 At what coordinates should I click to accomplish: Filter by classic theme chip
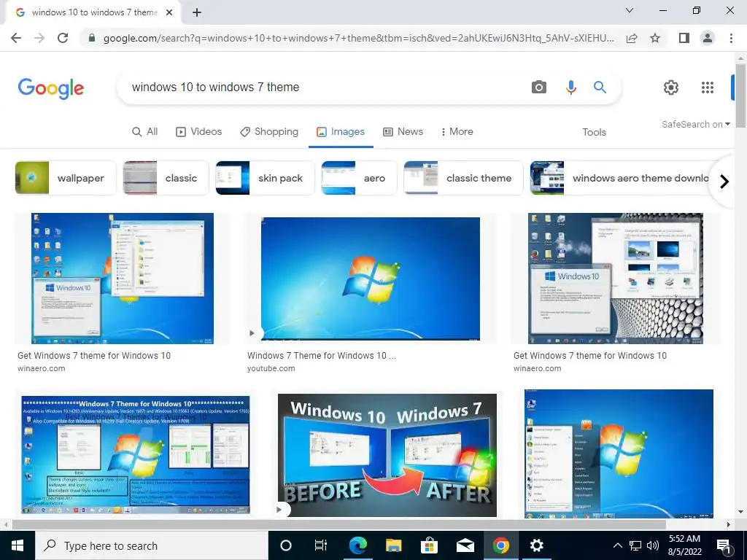pos(463,178)
